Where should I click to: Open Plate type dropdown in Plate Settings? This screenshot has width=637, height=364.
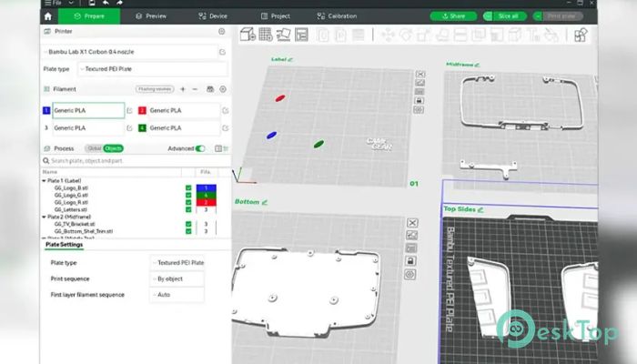click(x=177, y=263)
